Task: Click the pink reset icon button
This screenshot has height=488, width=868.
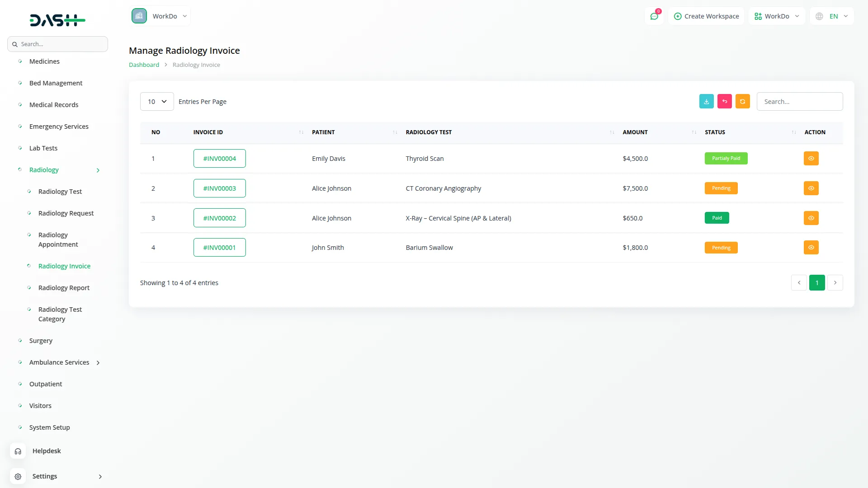Action: [x=724, y=101]
